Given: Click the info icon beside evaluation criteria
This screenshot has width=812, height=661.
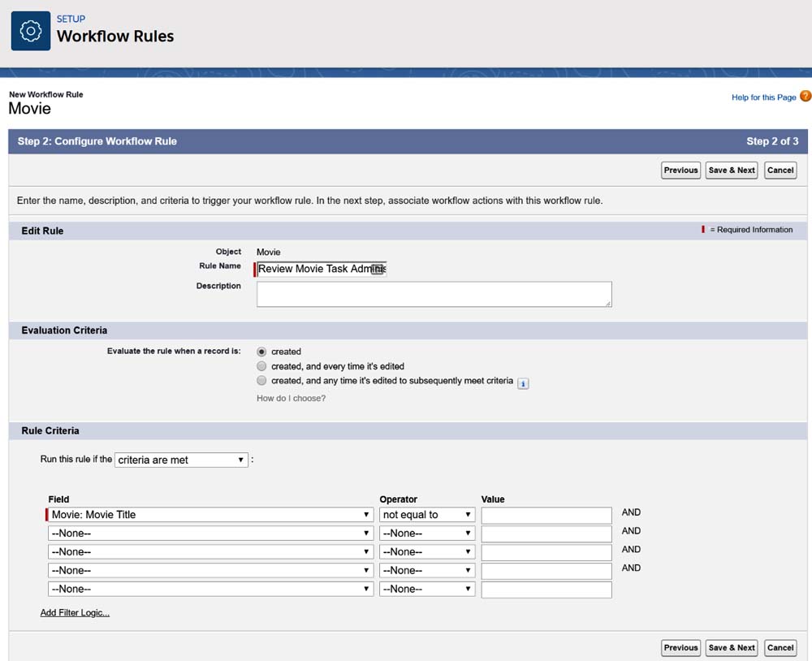Looking at the screenshot, I should [x=523, y=383].
